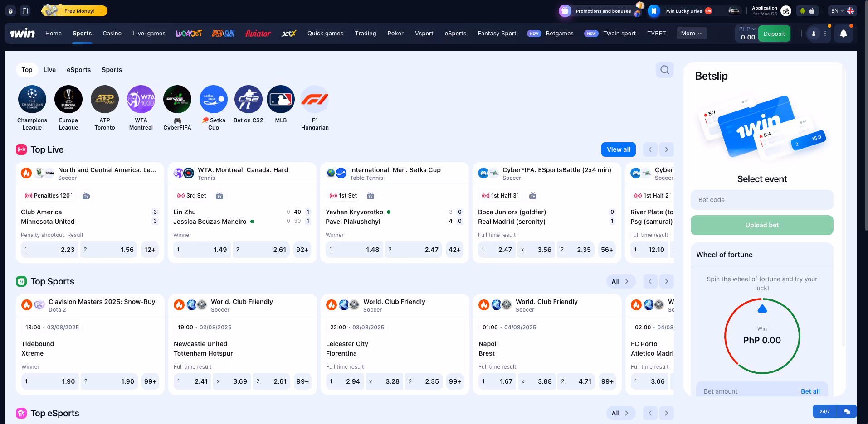This screenshot has height=424, width=868.
Task: Open the F1 Hungarian icon
Action: tap(315, 99)
